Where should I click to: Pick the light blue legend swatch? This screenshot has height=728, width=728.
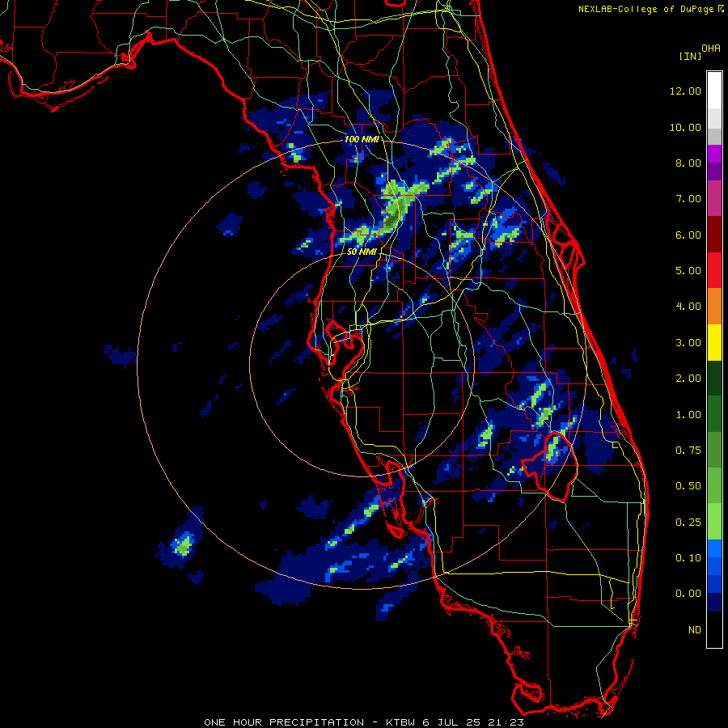click(x=714, y=548)
